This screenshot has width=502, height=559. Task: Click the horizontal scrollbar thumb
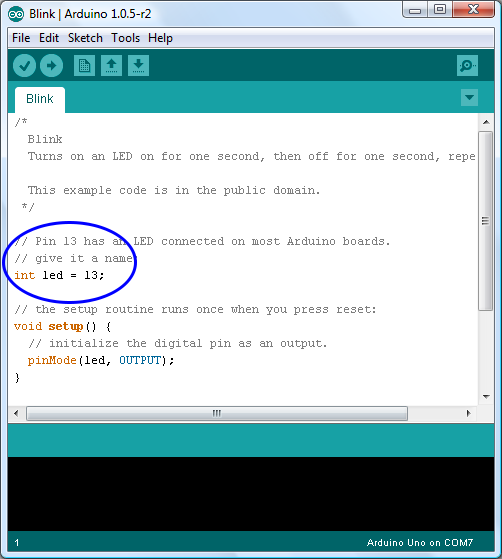tap(217, 414)
